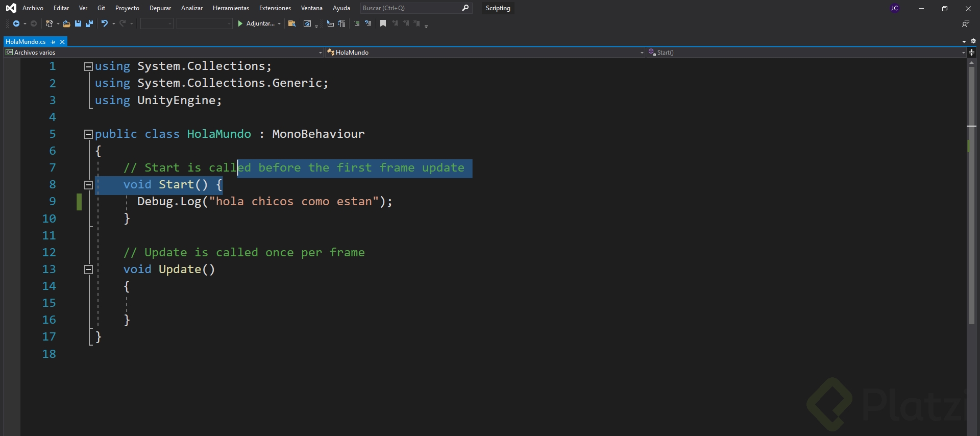Viewport: 980px width, 436px height.
Task: Click the scrollbar up arrow
Action: [x=972, y=63]
